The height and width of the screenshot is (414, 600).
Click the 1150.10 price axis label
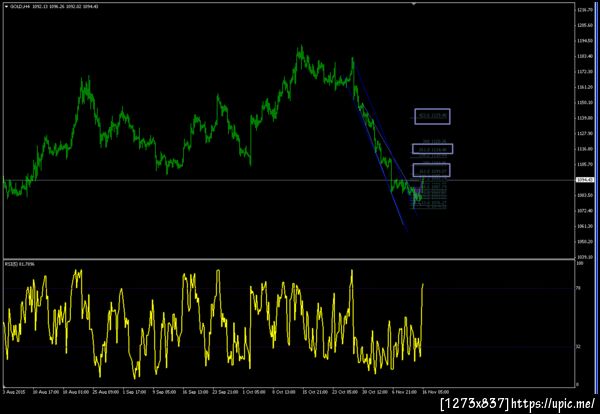click(583, 103)
